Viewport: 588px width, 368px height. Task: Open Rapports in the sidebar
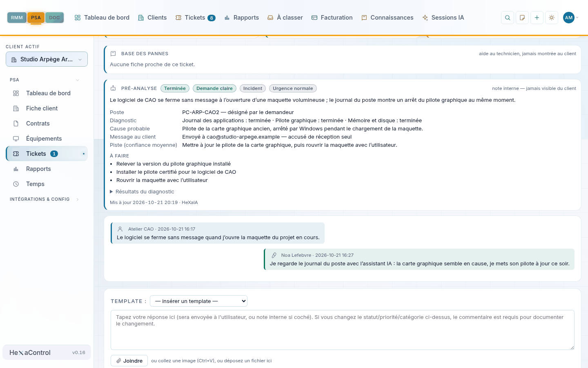[47, 169]
